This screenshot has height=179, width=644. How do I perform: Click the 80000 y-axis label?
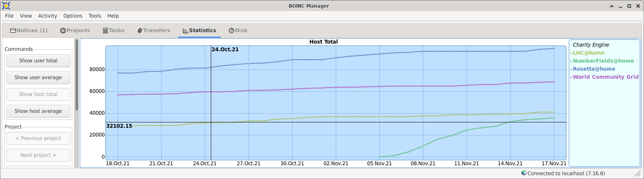pyautogui.click(x=97, y=69)
